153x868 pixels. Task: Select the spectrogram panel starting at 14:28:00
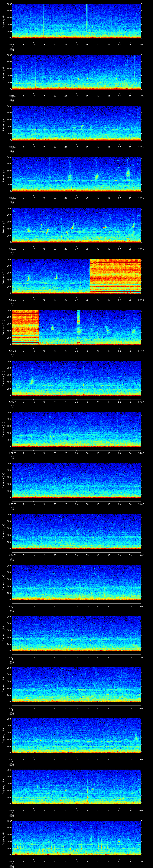[x=77, y=735]
